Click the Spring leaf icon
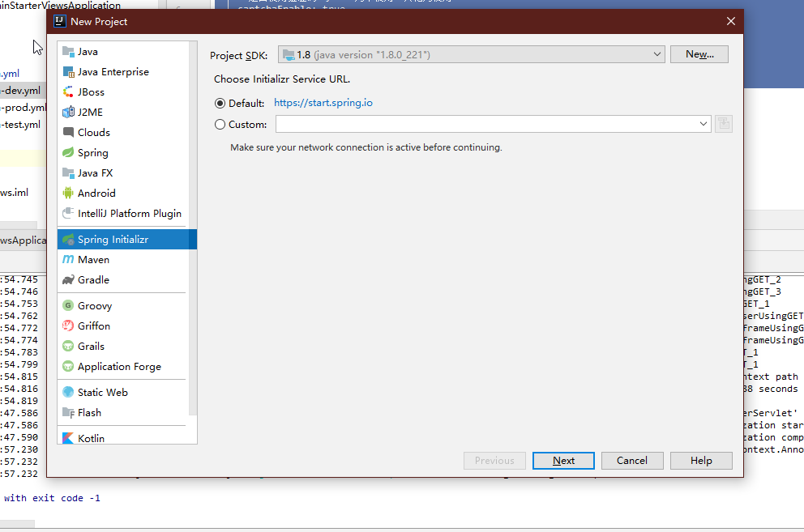804x532 pixels. point(68,153)
